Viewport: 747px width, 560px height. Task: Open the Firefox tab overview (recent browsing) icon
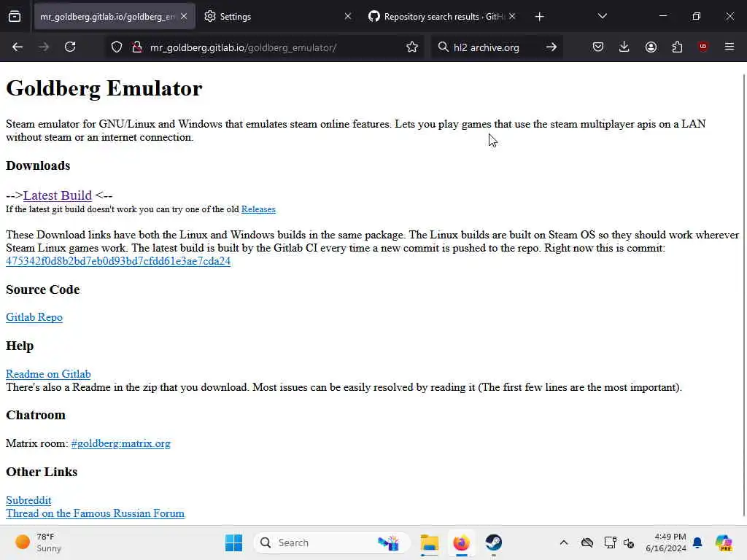15,17
